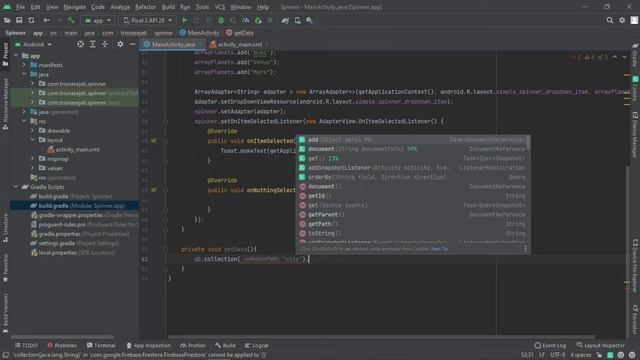Open the Pixel 2 API 28 device dropdown
Image resolution: width=640 pixels, height=360 pixels.
[x=147, y=20]
